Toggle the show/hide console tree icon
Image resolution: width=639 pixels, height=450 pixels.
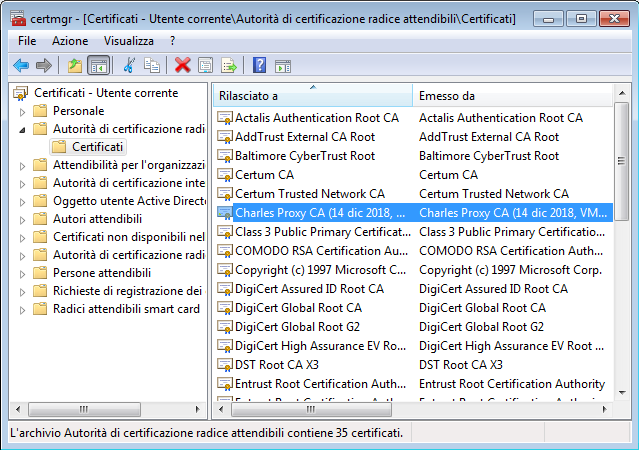pos(99,65)
